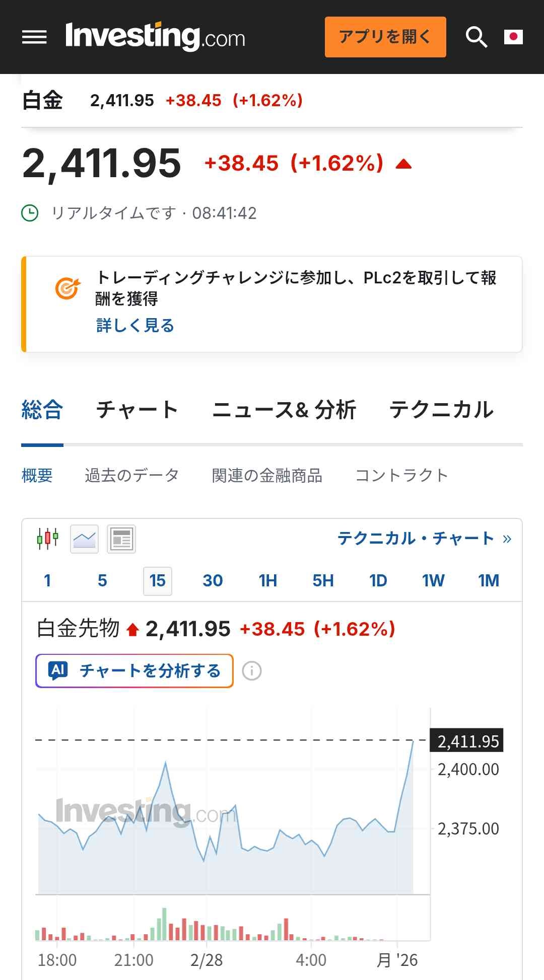Select the 1D chart interval

[x=378, y=581]
